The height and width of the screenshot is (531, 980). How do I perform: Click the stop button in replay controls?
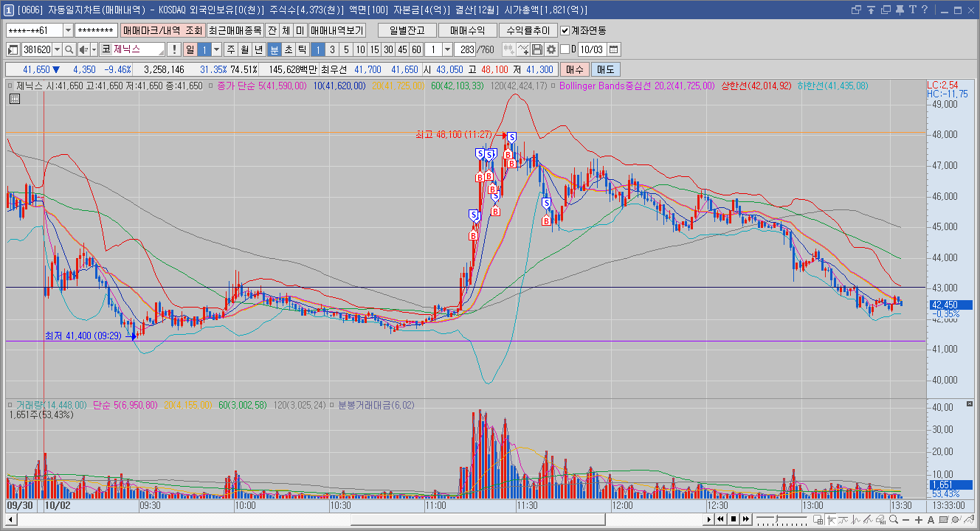point(733,519)
